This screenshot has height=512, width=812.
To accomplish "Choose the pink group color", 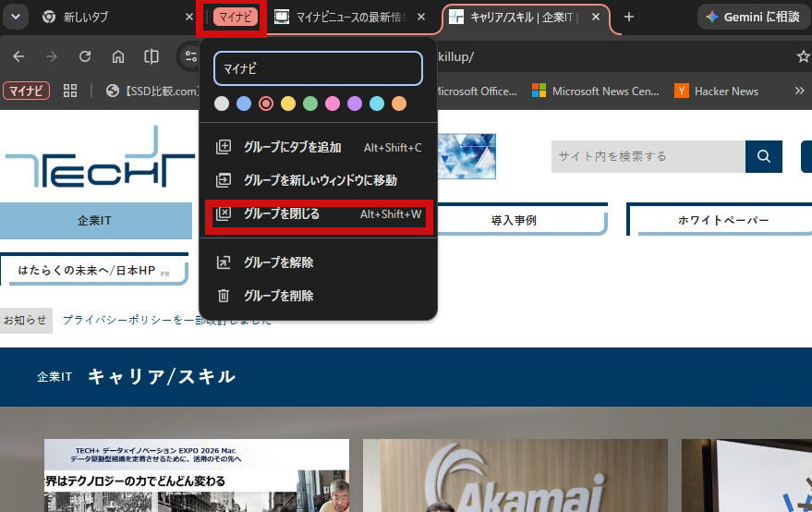I will [x=333, y=104].
